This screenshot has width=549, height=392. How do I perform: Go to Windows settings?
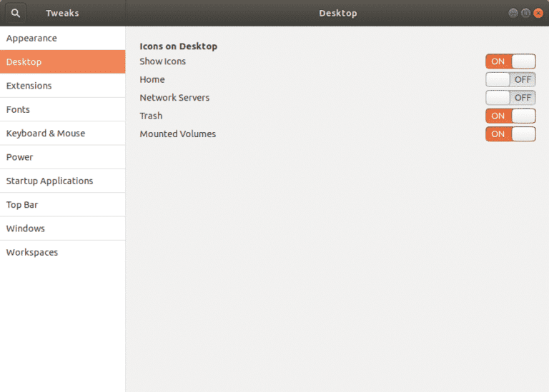[x=63, y=228]
